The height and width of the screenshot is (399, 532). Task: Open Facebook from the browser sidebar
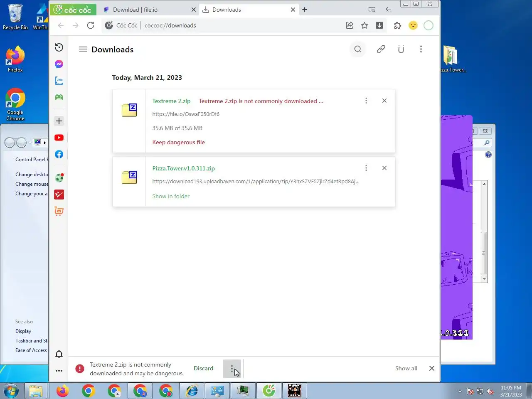[x=59, y=154]
